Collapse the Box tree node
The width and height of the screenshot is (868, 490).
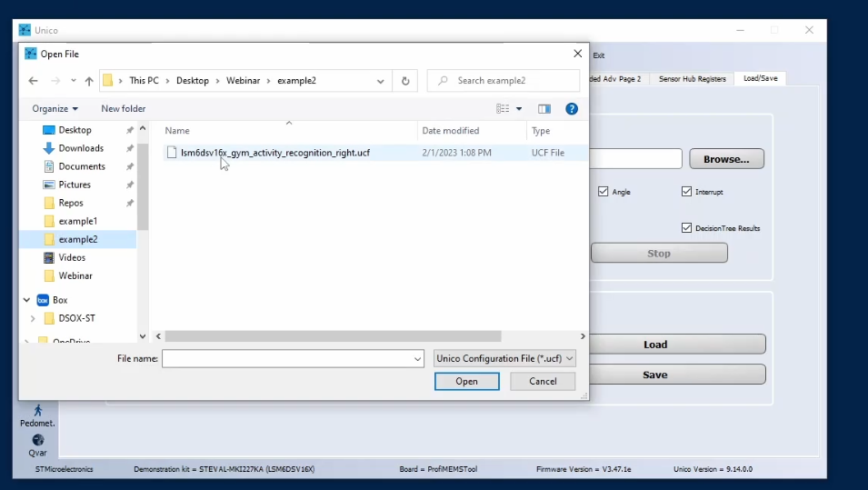click(26, 300)
